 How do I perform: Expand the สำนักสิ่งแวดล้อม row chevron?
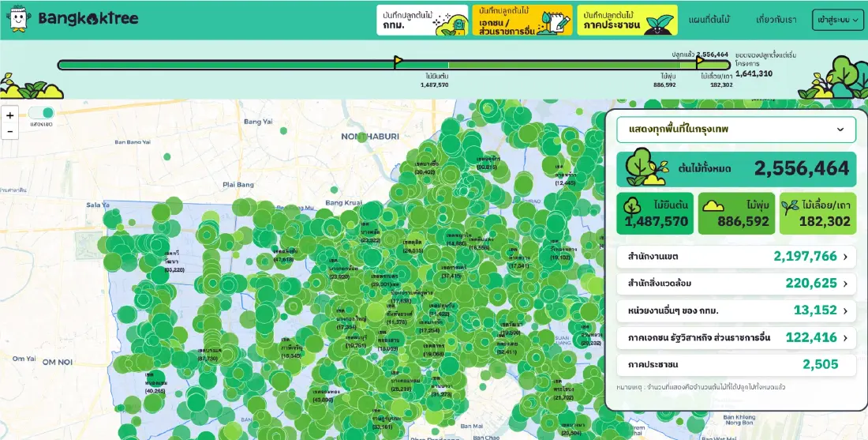845,284
